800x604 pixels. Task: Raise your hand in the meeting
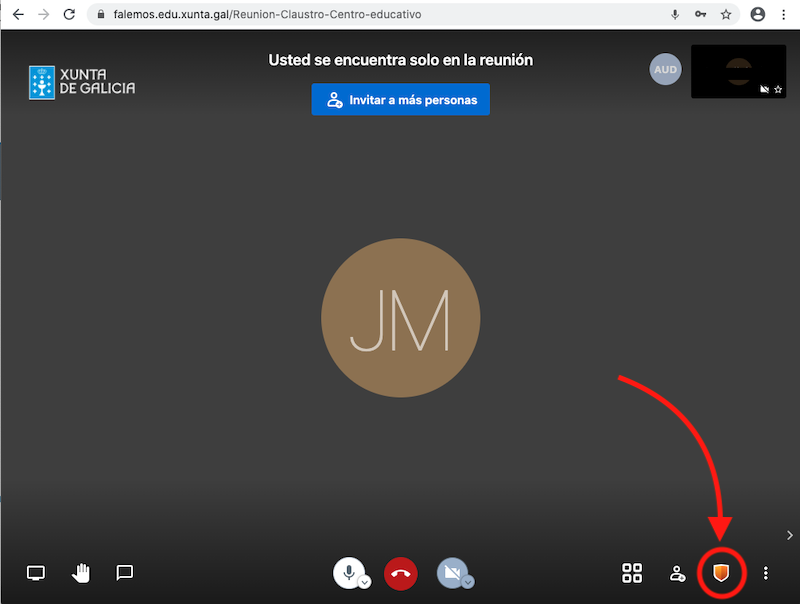[x=81, y=573]
